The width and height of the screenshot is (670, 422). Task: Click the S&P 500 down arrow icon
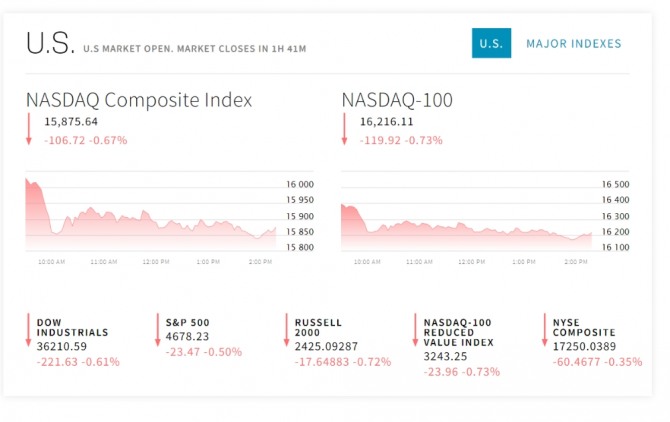pos(157,331)
